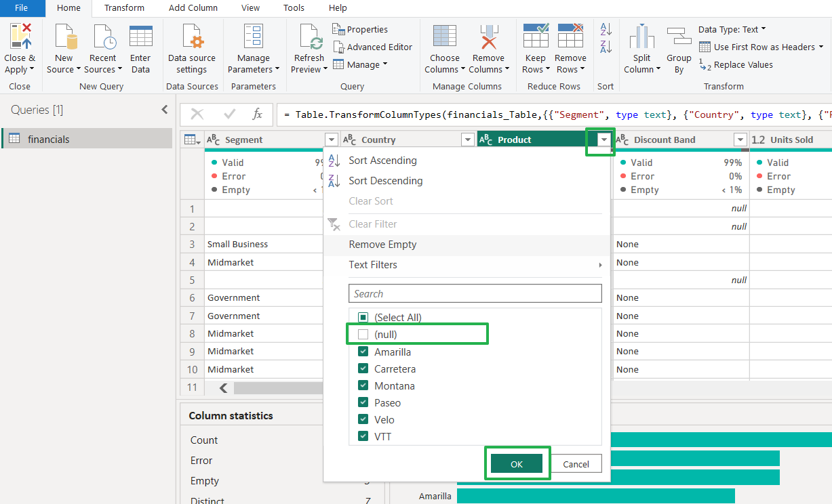Image resolution: width=832 pixels, height=504 pixels.
Task: Click the Segment column type icon
Action: coord(214,140)
